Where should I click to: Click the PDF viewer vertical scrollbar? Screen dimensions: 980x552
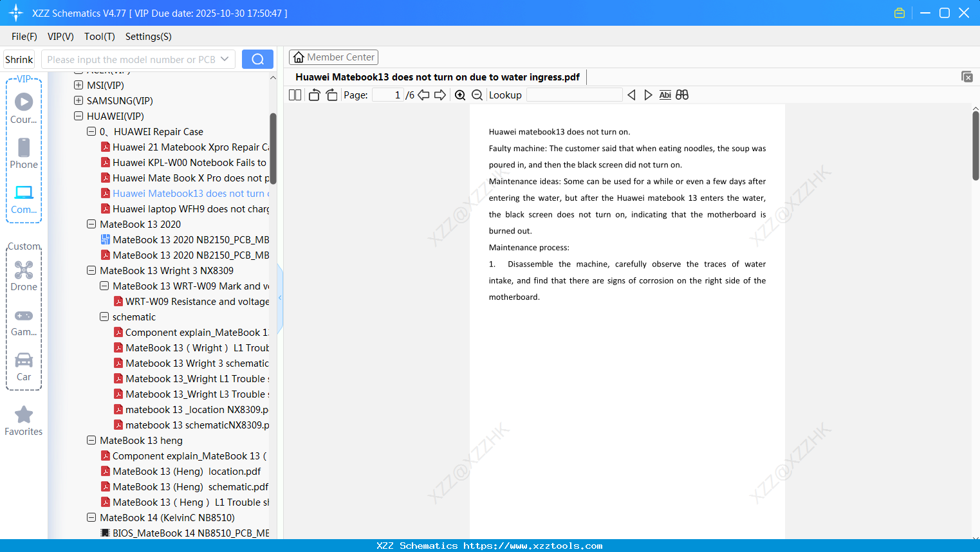click(x=975, y=145)
